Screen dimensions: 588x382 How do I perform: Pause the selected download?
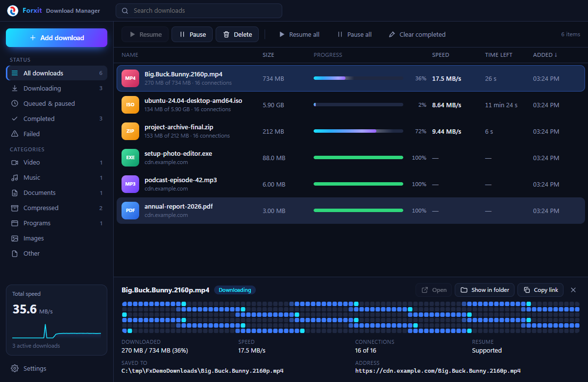pyautogui.click(x=192, y=34)
